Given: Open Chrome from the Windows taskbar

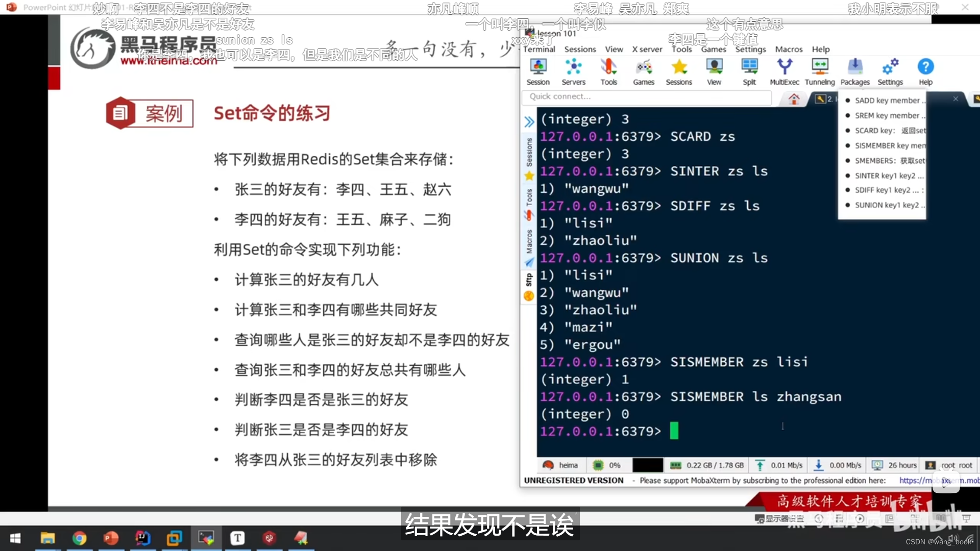Looking at the screenshot, I should 79,538.
